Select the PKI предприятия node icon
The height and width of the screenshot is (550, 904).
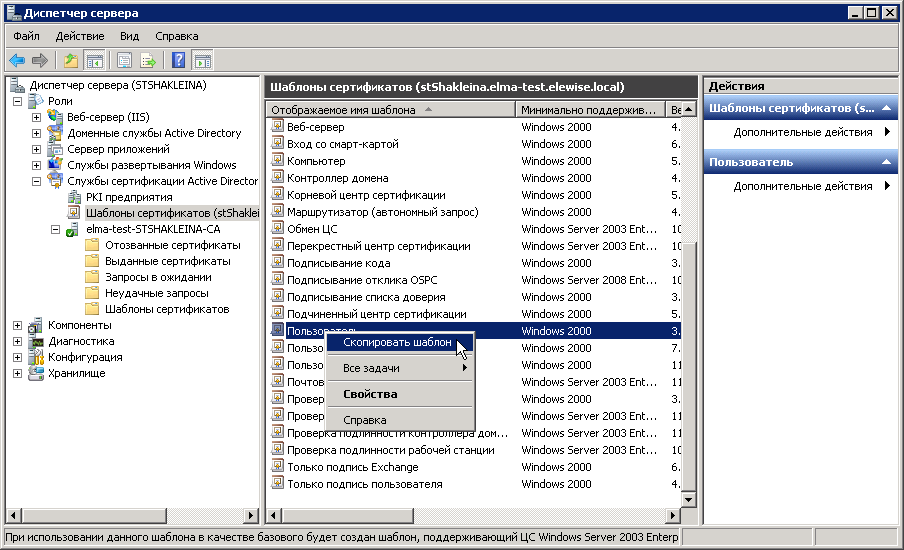click(x=75, y=197)
